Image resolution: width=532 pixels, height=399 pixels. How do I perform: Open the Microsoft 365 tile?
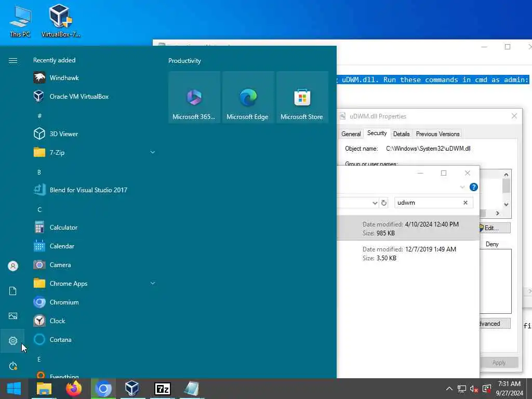[x=194, y=97]
